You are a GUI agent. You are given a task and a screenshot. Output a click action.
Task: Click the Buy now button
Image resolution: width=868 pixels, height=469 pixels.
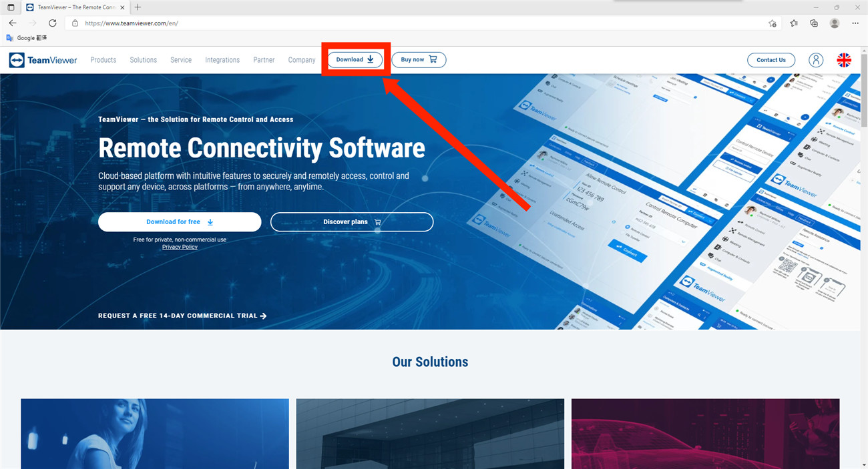coord(419,59)
